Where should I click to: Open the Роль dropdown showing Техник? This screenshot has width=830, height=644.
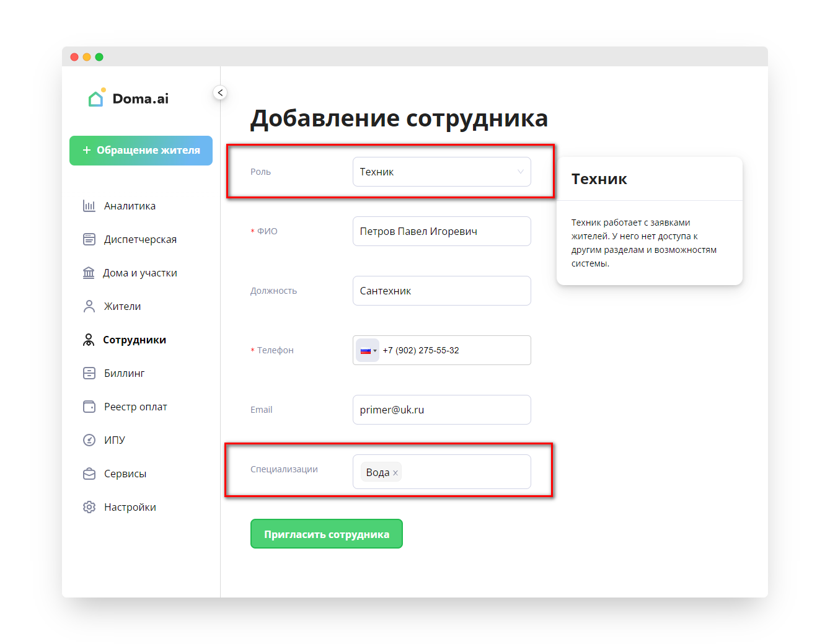click(441, 172)
